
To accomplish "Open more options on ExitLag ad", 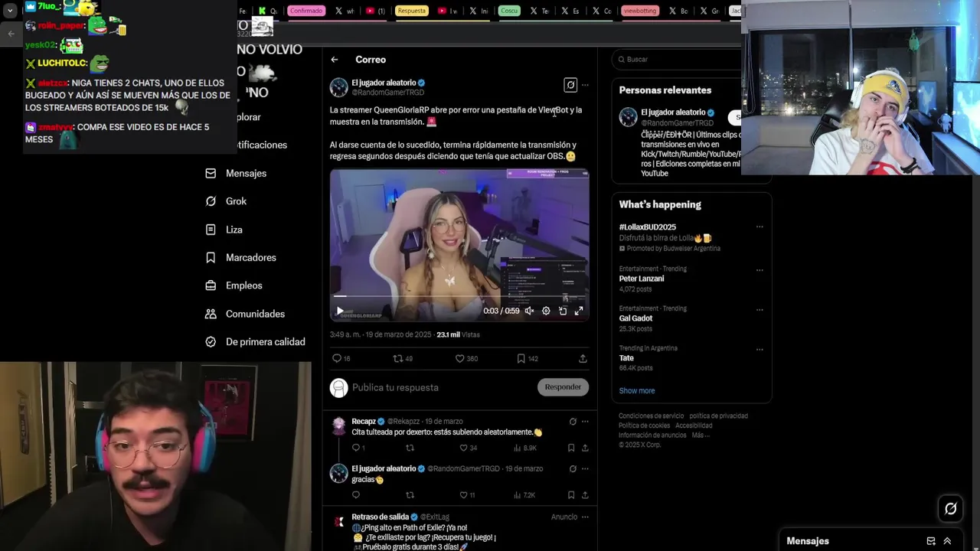I will [x=585, y=517].
